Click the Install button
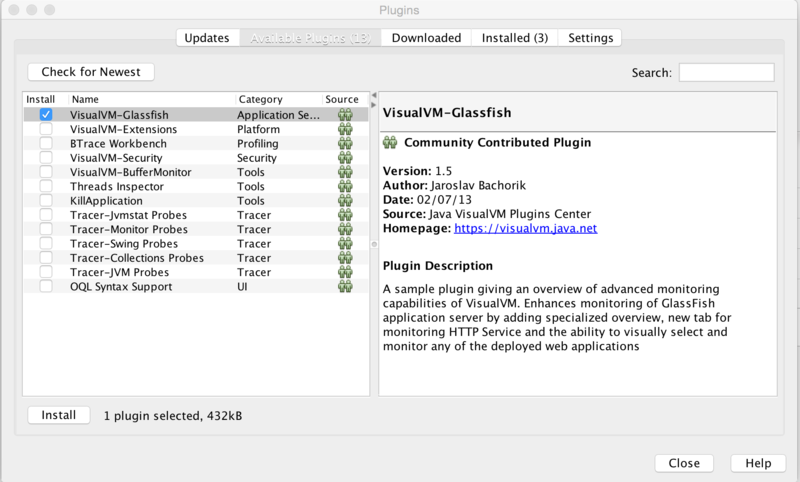Image resolution: width=800 pixels, height=482 pixels. click(x=59, y=415)
